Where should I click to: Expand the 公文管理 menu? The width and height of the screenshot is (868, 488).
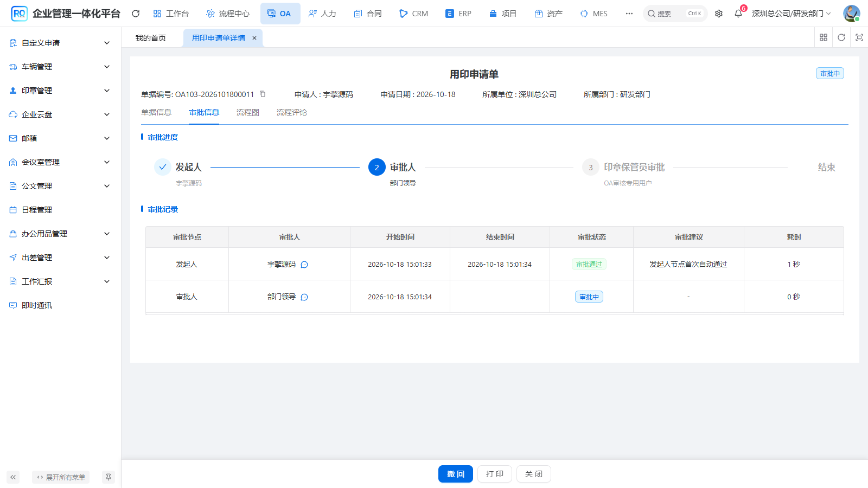(x=60, y=186)
